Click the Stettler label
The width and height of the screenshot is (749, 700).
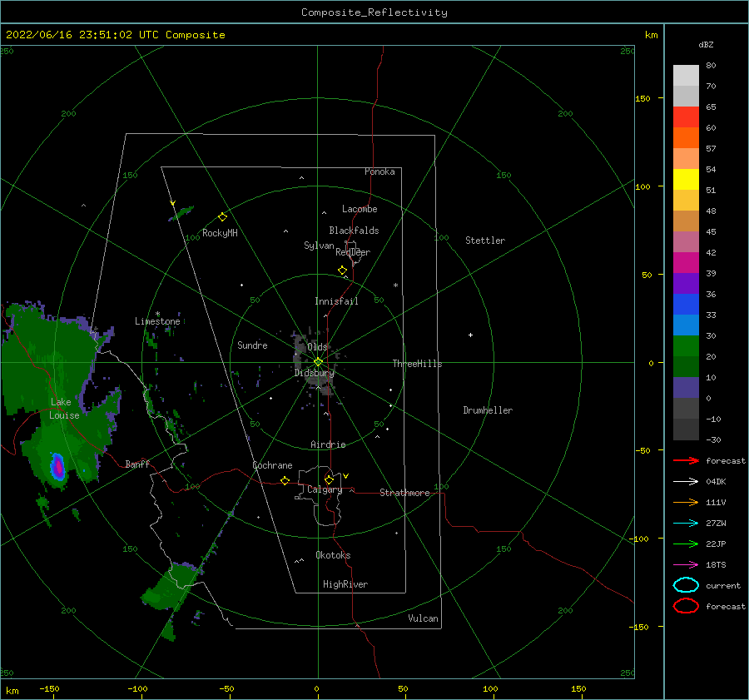tap(485, 241)
